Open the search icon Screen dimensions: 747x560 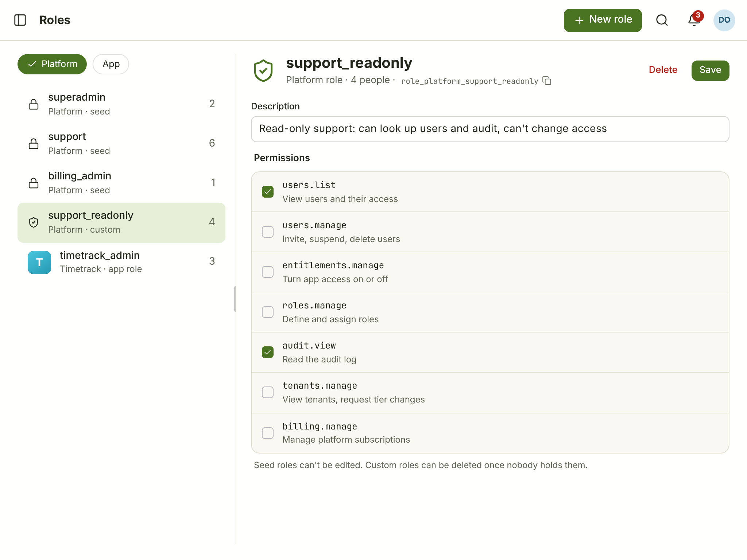(662, 20)
